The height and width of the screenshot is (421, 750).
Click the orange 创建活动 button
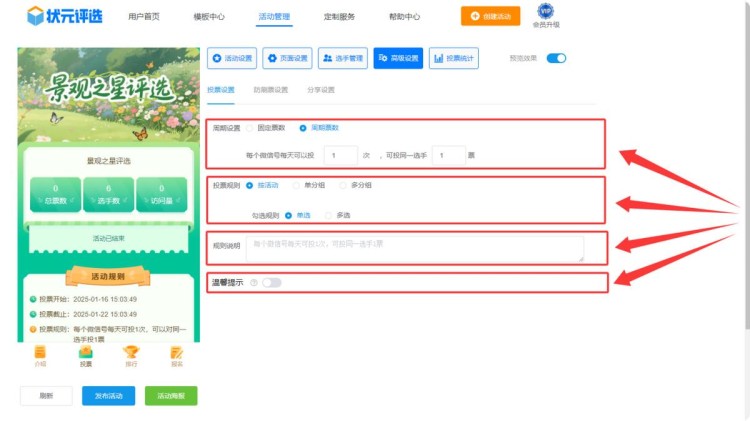pyautogui.click(x=489, y=16)
